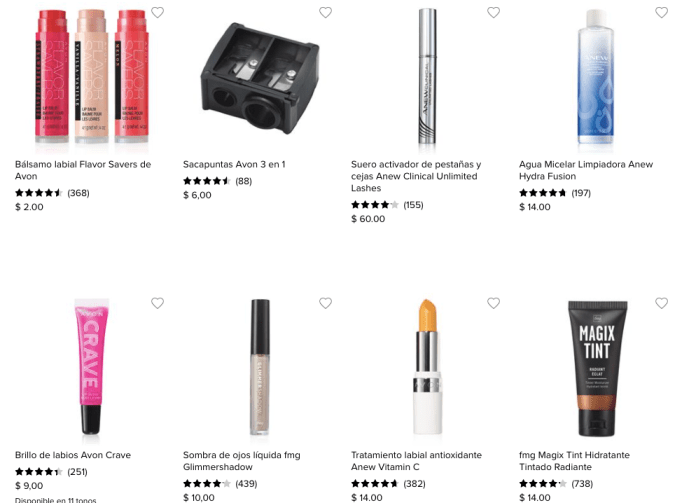Image resolution: width=675 pixels, height=503 pixels.
Task: Toggle heart for Anew Clinical Unlimited Lashes
Action: (x=493, y=12)
